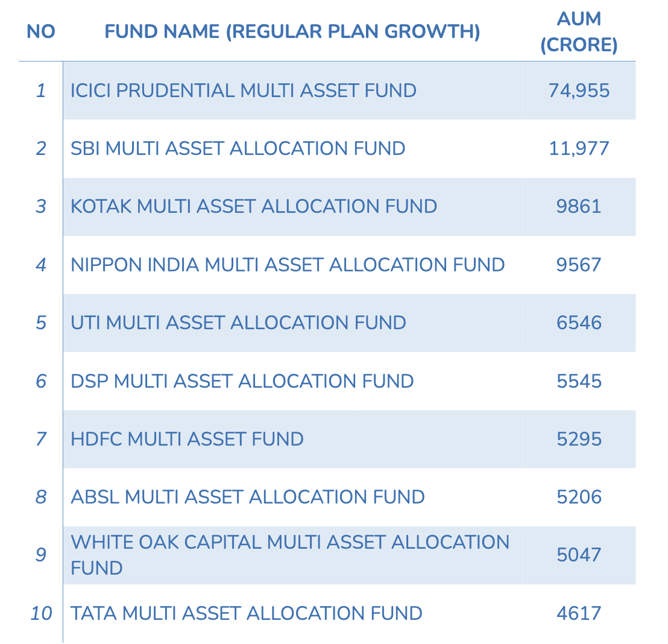Click the 4617 AUM value
This screenshot has width=668, height=644.
click(579, 613)
